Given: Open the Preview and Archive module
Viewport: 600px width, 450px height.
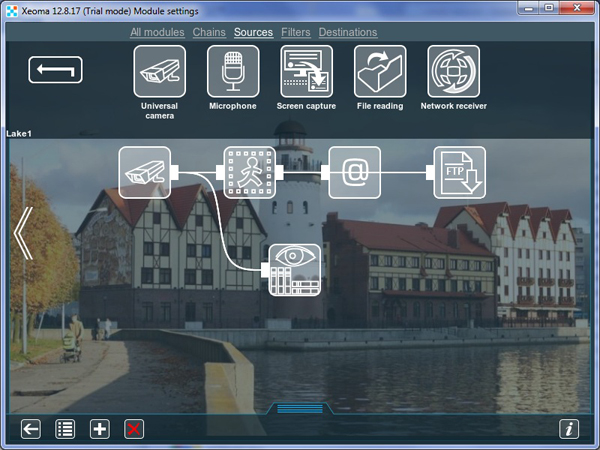Looking at the screenshot, I should pos(295,270).
